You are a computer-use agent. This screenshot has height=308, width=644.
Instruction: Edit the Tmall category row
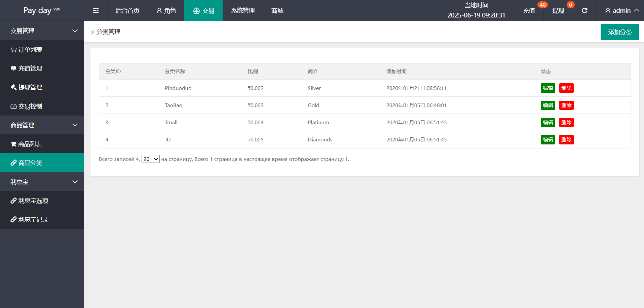tap(548, 122)
